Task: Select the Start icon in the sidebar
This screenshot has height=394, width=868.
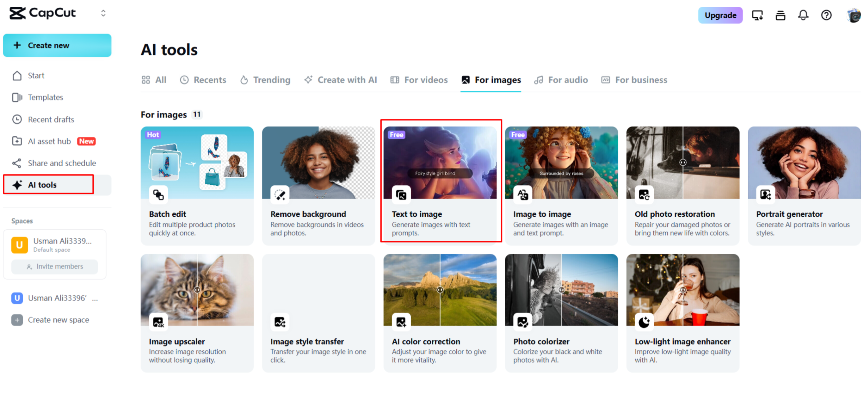Action: point(17,75)
